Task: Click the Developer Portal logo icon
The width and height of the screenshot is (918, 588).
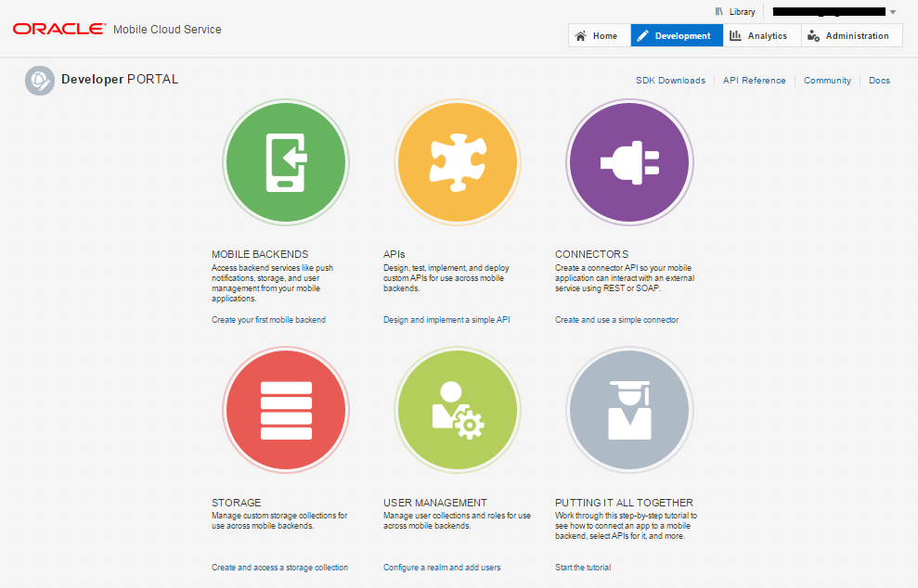Action: [x=40, y=80]
